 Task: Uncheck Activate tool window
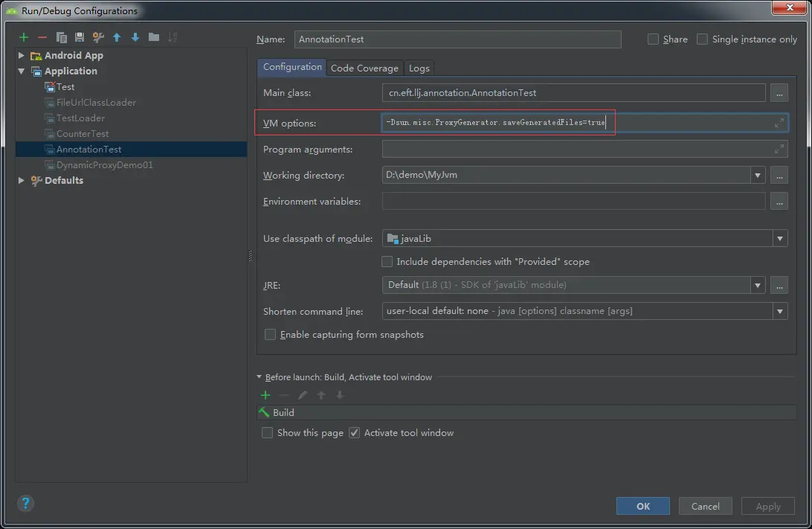coord(354,432)
